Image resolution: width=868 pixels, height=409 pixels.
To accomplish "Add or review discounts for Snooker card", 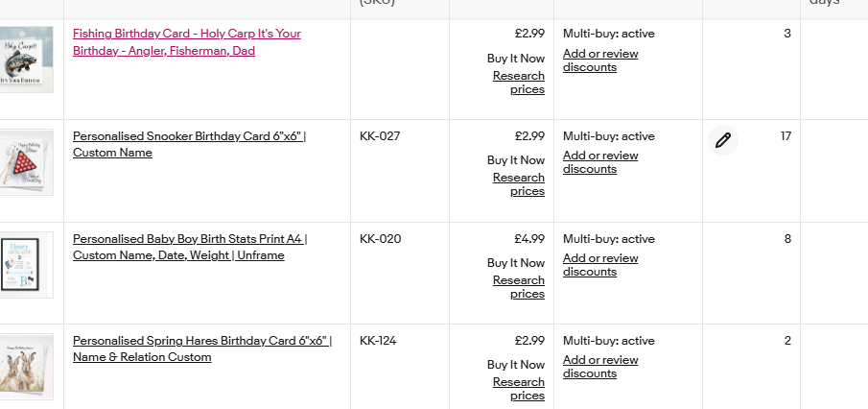I will [600, 162].
